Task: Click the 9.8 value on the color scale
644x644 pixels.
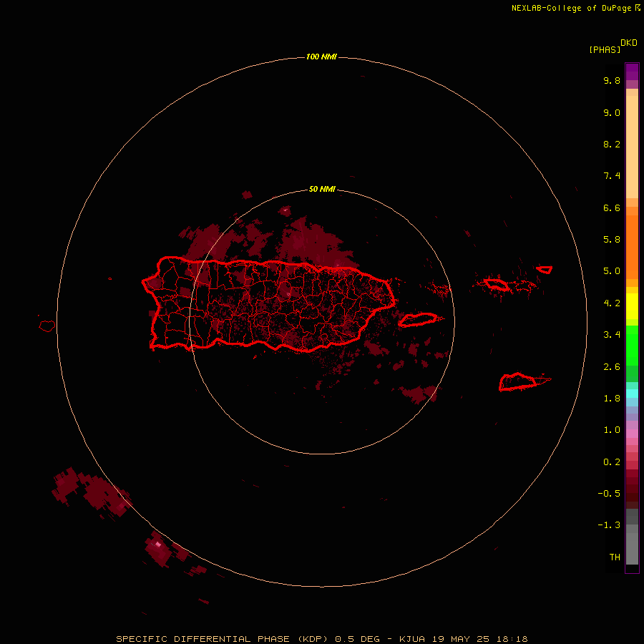Action: [x=612, y=80]
